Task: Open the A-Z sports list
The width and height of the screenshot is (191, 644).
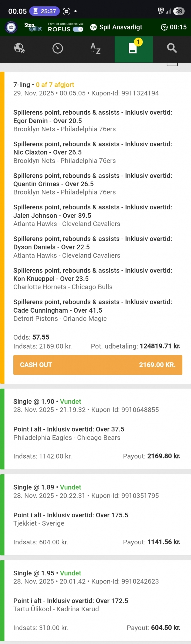Action: (95, 48)
